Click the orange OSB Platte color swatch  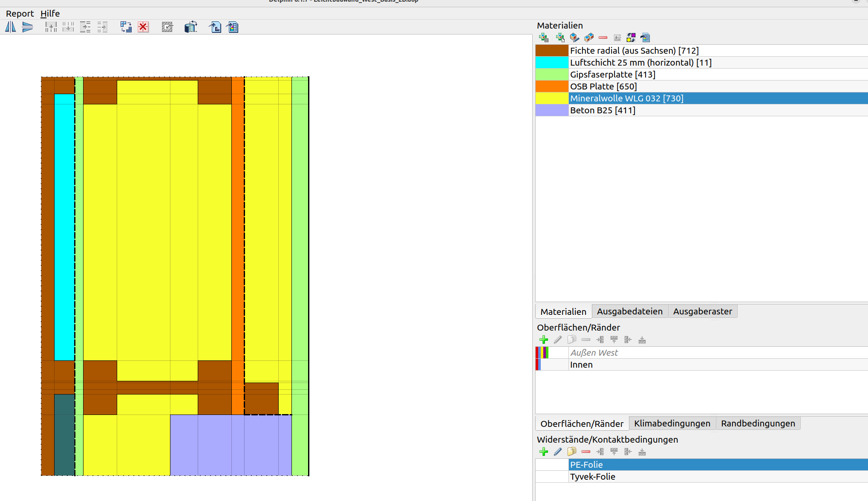(x=552, y=86)
